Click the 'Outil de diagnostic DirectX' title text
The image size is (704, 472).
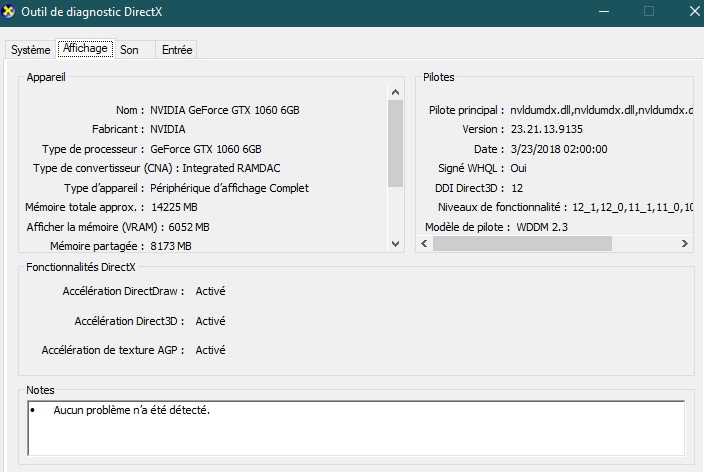pyautogui.click(x=92, y=12)
